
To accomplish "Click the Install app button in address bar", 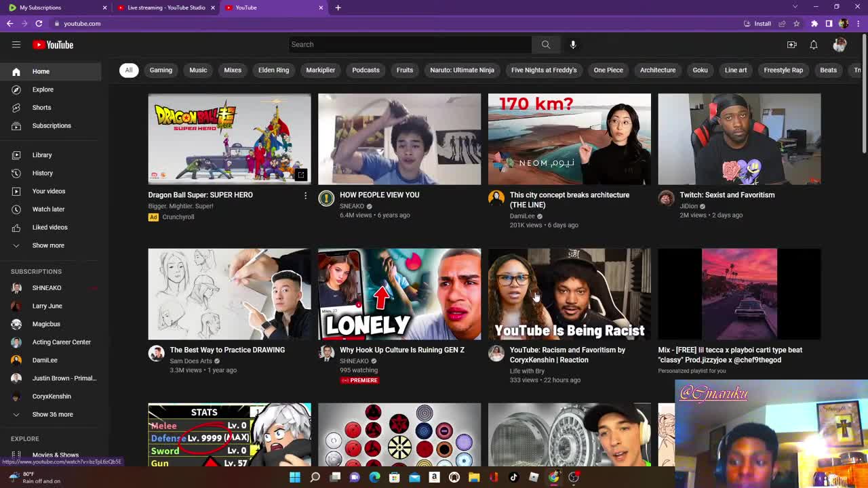I will [x=757, y=24].
